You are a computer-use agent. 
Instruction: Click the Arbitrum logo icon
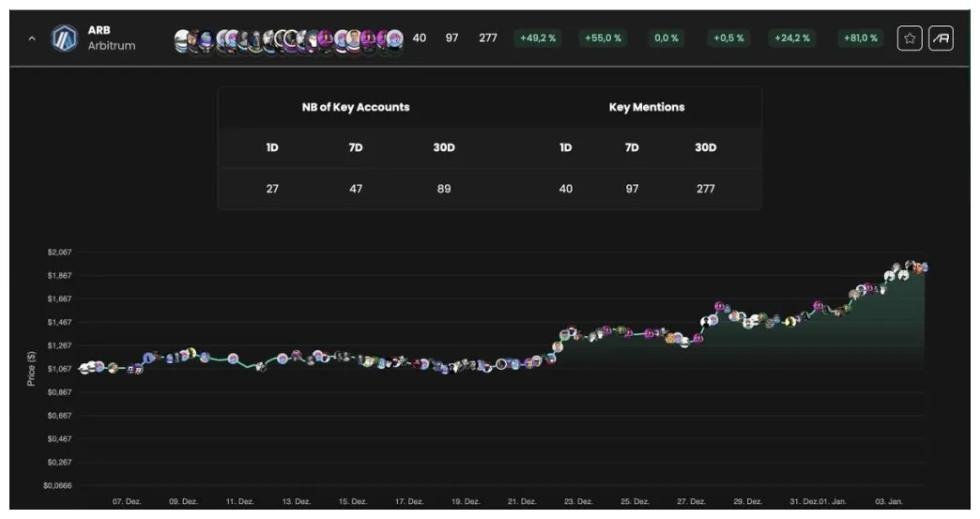coord(65,38)
